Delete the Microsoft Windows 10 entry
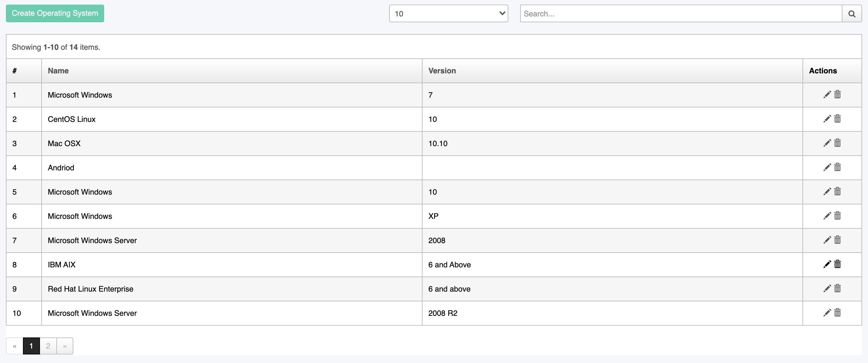The image size is (868, 363). [x=837, y=192]
